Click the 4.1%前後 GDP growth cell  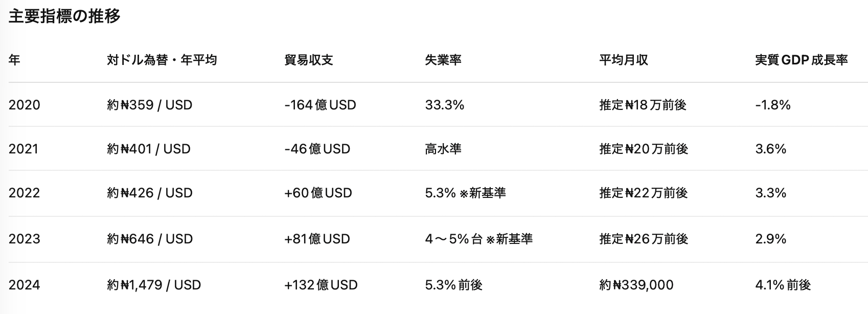[x=783, y=285]
